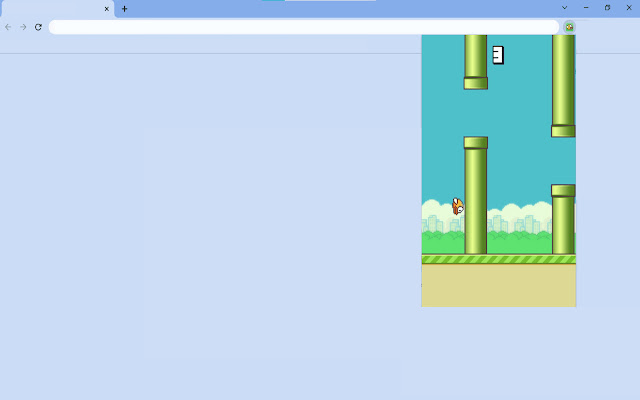
Task: Open the tab search chevron dropdown
Action: tap(564, 8)
